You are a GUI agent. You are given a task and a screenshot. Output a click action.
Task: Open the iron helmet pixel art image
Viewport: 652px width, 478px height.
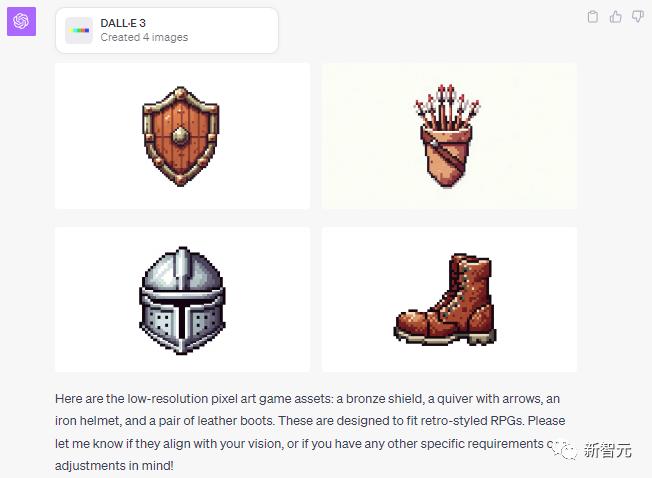click(181, 300)
